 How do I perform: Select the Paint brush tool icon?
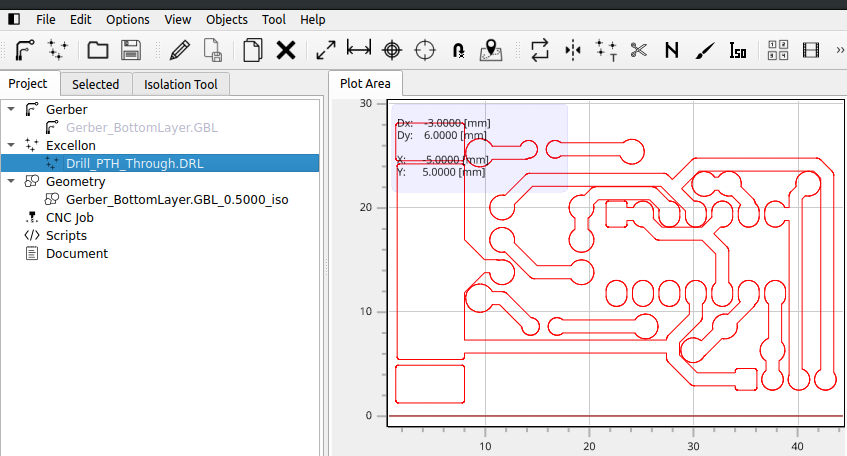coord(704,50)
